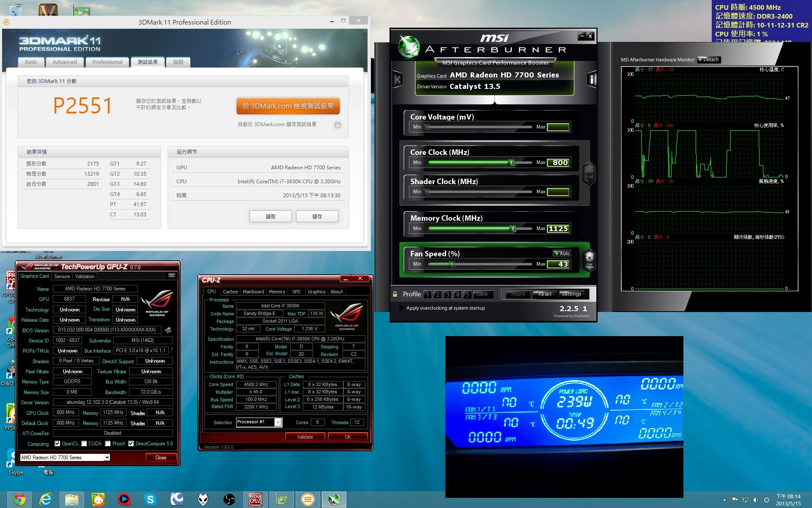The width and height of the screenshot is (812, 508).
Task: Open the PPS player taskbar icon
Action: 98,500
